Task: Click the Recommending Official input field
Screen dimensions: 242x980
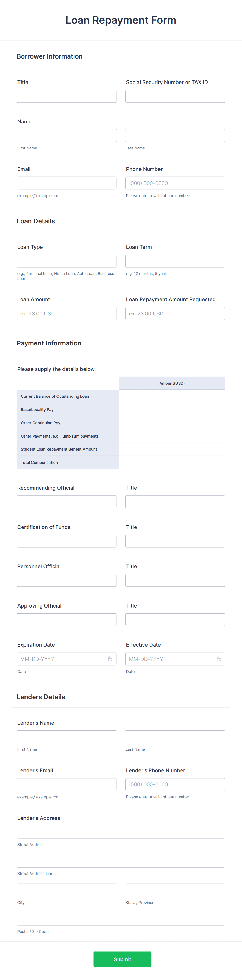Action: tap(67, 502)
